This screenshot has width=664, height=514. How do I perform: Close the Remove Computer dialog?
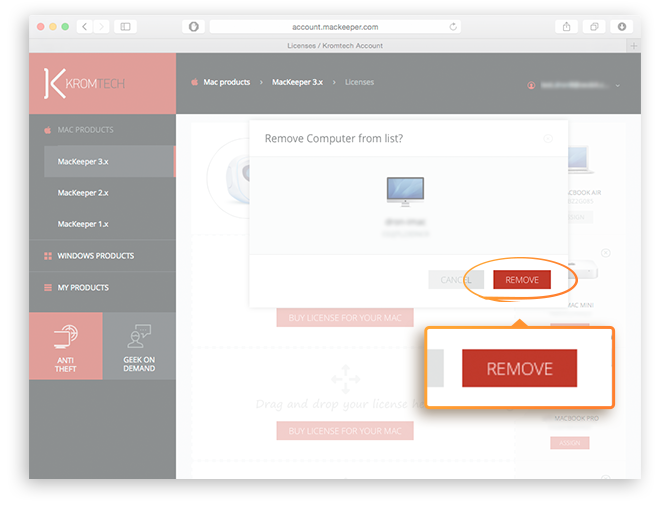tap(548, 139)
